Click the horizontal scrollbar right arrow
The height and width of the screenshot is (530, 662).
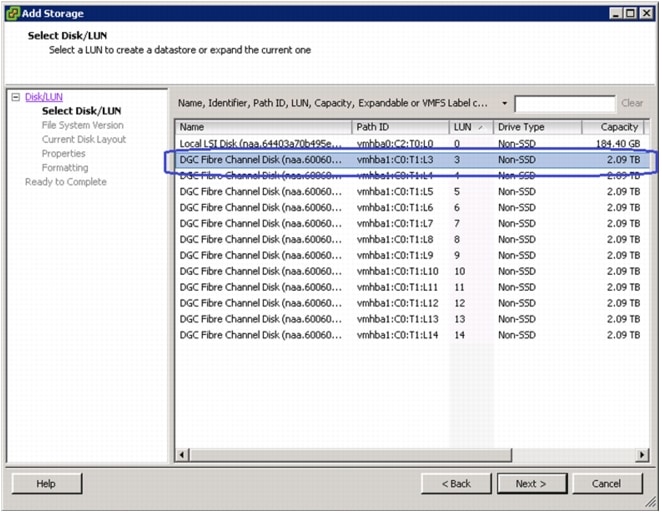641,456
